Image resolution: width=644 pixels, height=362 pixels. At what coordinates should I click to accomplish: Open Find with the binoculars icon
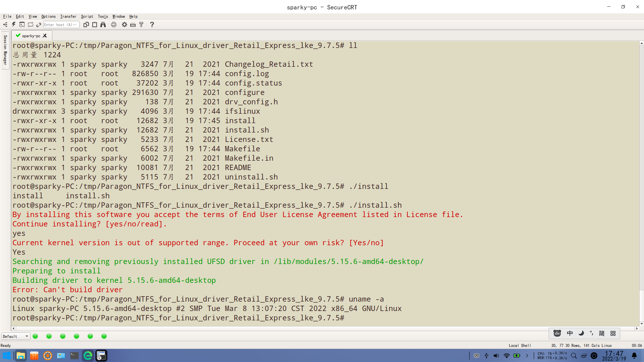click(103, 24)
